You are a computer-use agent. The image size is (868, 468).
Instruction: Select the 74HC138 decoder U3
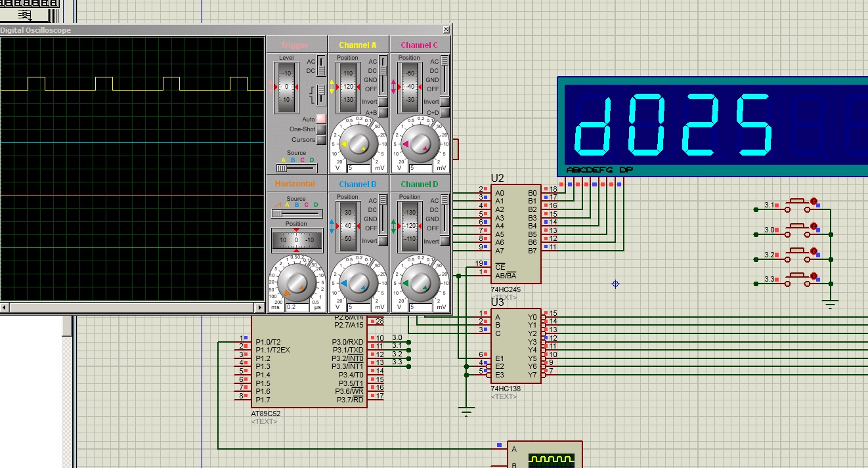pyautogui.click(x=516, y=345)
